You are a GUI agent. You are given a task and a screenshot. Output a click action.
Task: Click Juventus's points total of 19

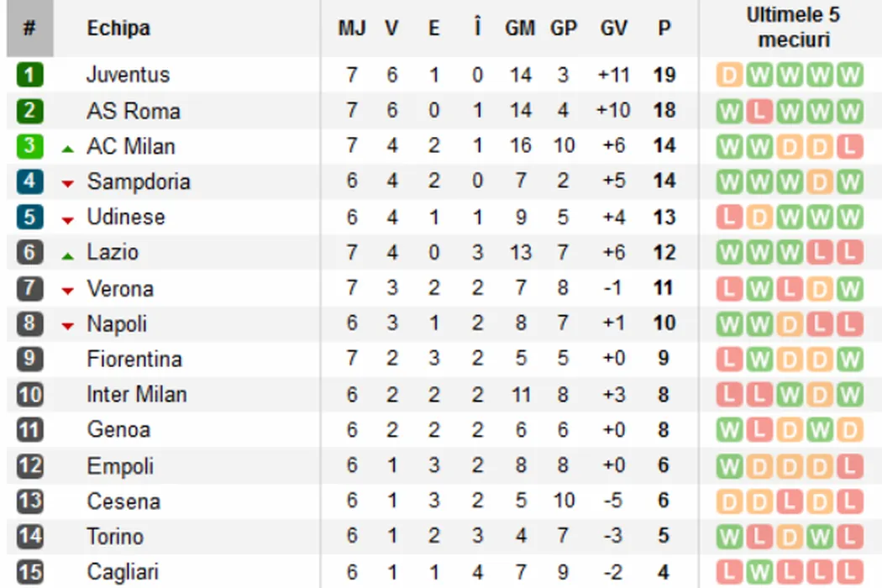click(664, 76)
